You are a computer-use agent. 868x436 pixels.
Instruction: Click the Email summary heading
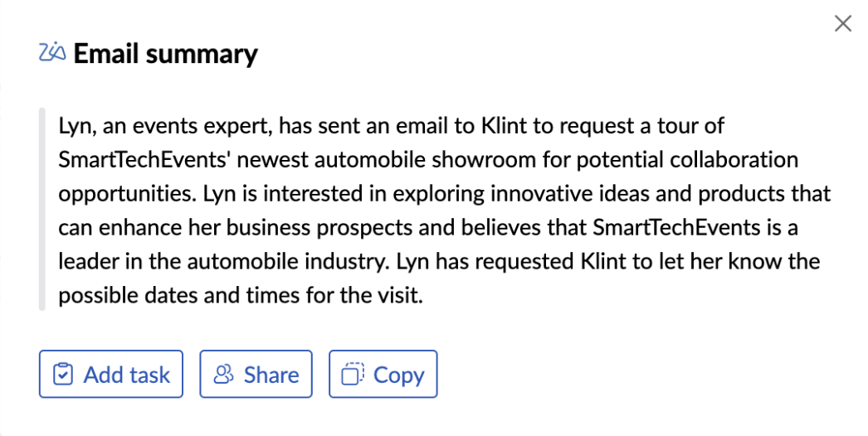point(165,55)
